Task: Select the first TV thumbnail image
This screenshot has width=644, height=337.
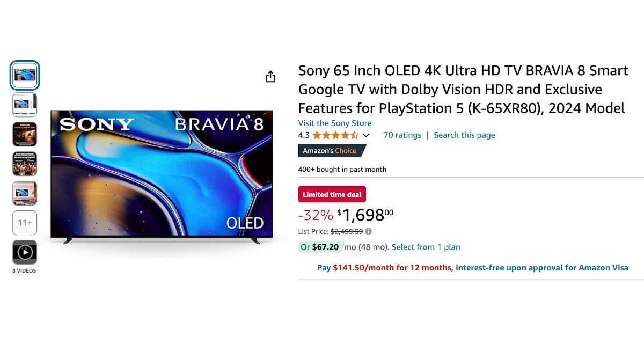Action: (25, 75)
